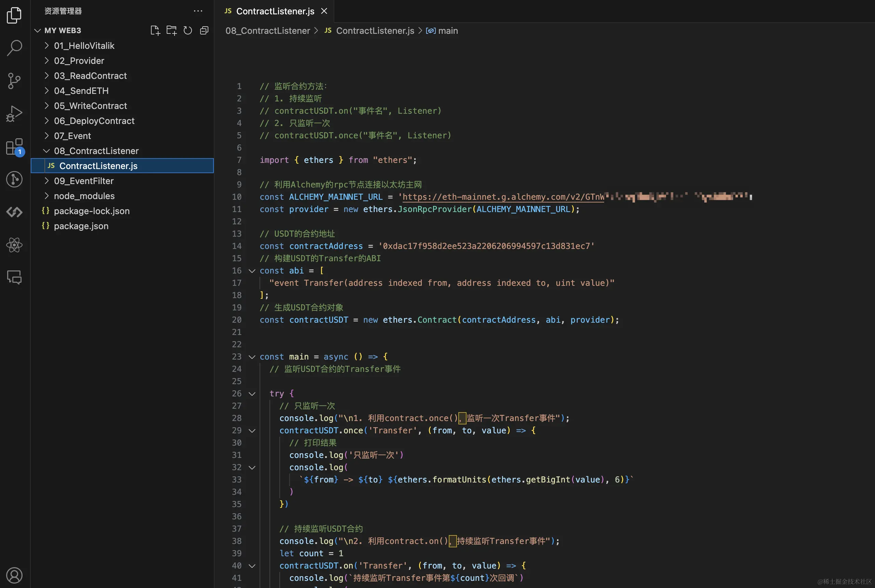Image resolution: width=875 pixels, height=588 pixels.
Task: Open the Search view in activity bar
Action: pyautogui.click(x=14, y=47)
